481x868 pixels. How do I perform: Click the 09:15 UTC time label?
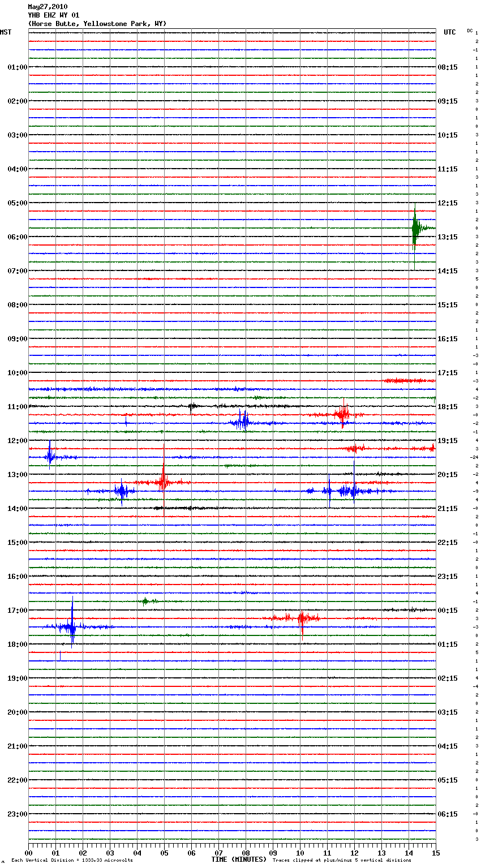(448, 101)
